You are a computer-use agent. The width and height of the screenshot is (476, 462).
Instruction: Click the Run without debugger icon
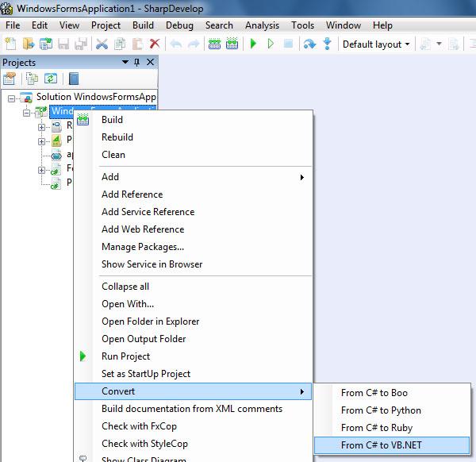tap(271, 44)
